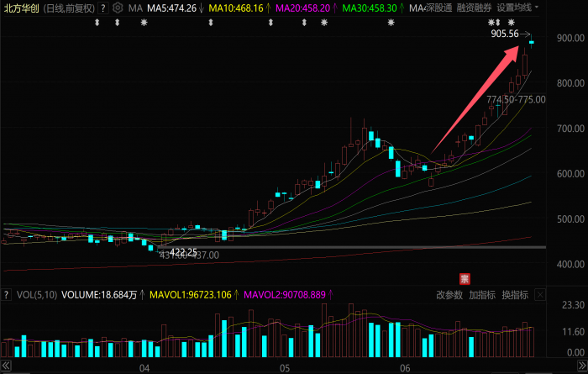Click the first up-down arrow marker above the chart
588x374 pixels.
coord(97,23)
